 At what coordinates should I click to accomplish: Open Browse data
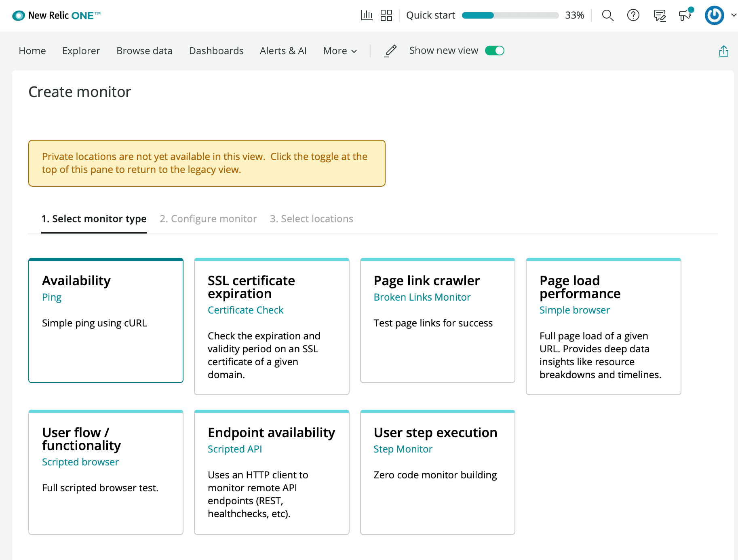pyautogui.click(x=144, y=51)
